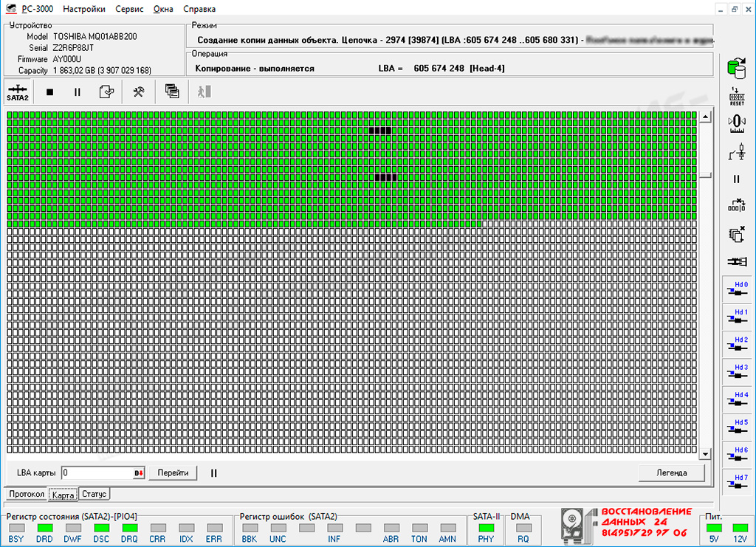Click the right sidebar pause icon
This screenshot has height=547, width=756.
click(736, 179)
